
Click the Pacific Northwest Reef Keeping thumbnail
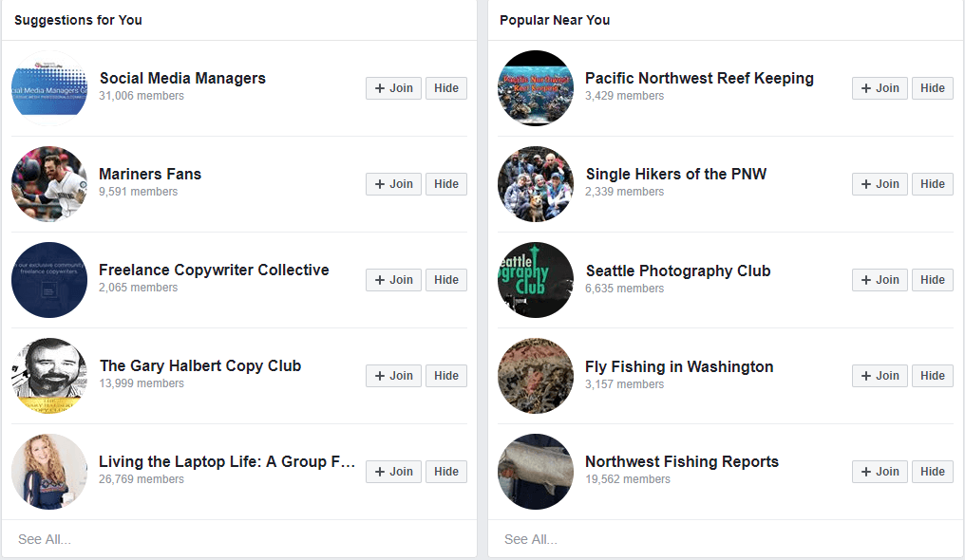(535, 88)
